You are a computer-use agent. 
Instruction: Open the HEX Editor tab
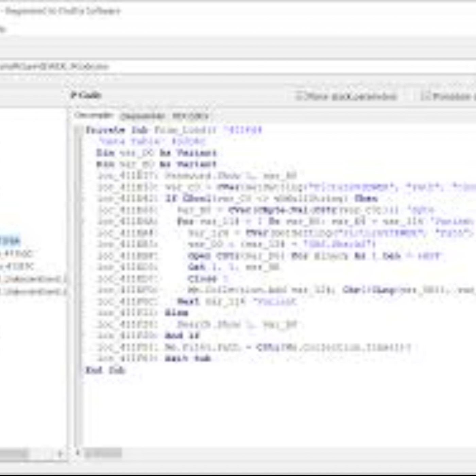click(190, 116)
